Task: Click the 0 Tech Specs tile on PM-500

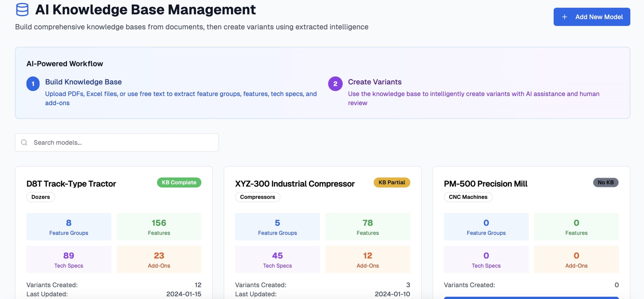Action: point(486,259)
